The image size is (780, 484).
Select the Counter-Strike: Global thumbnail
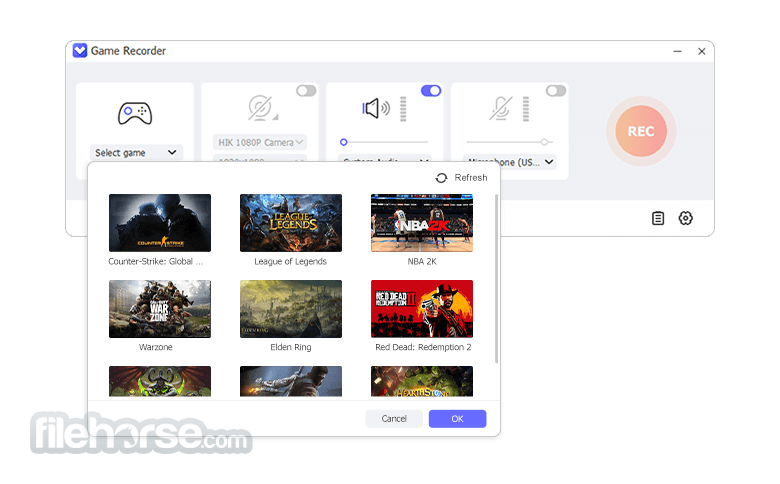click(160, 223)
